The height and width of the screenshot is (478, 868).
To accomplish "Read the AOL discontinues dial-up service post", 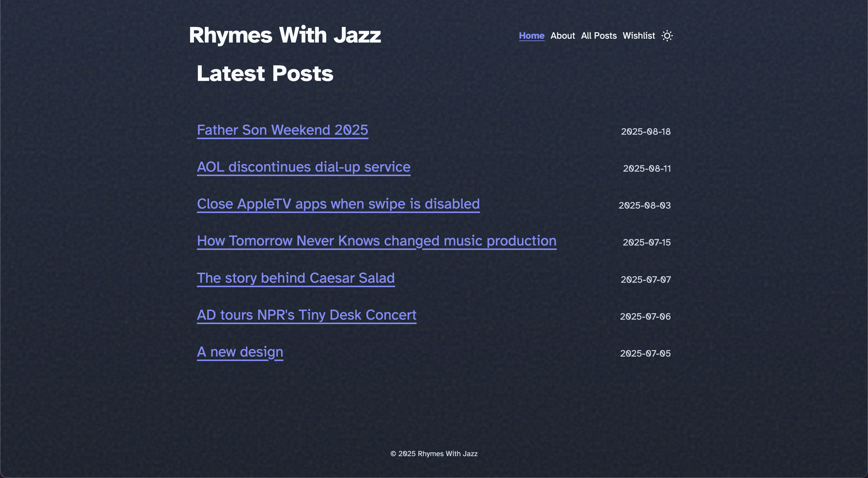I will click(304, 167).
